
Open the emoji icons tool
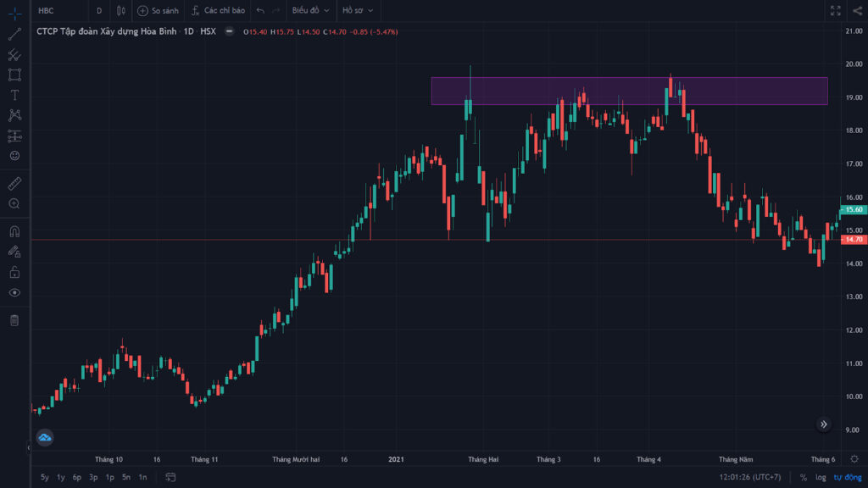(x=15, y=156)
